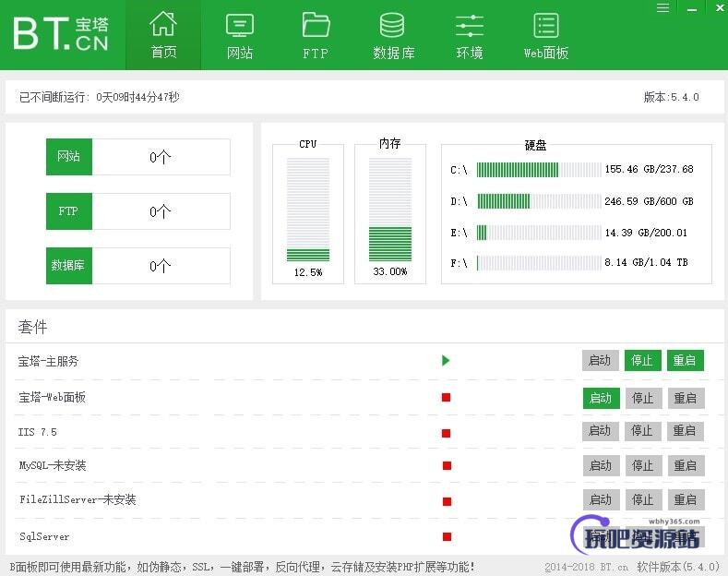The width and height of the screenshot is (728, 576).
Task: Click 重启 for MySQL-未安装
Action: pyautogui.click(x=686, y=465)
